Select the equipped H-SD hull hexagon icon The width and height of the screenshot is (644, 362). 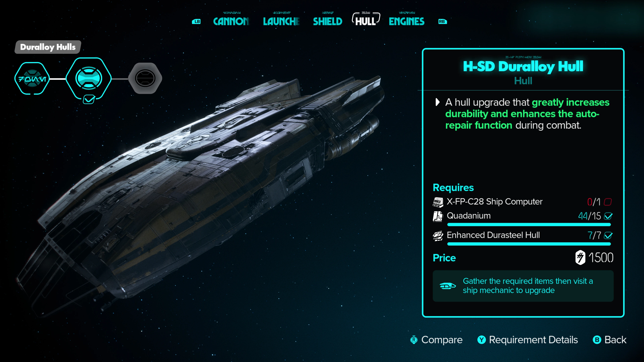tap(89, 78)
